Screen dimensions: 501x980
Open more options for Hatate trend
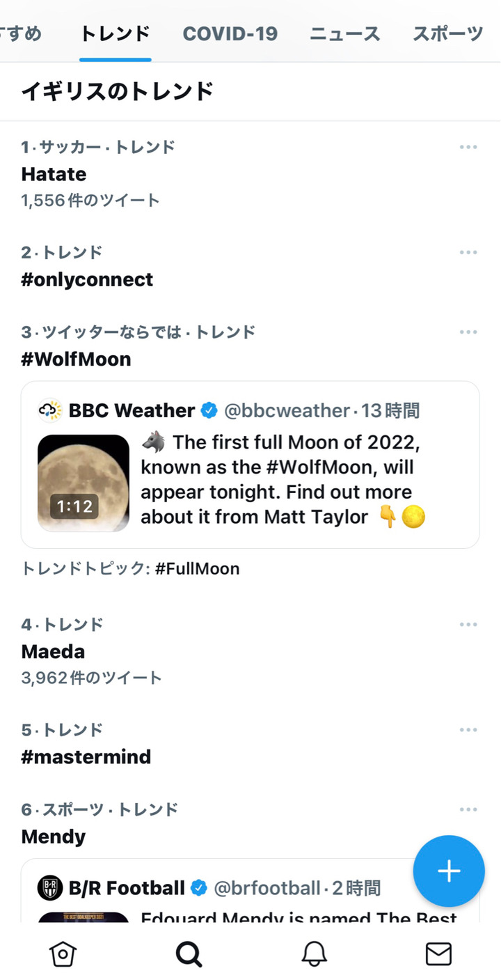[x=468, y=147]
